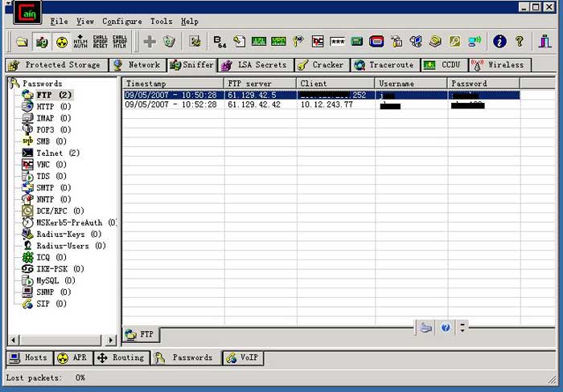This screenshot has width=563, height=392.
Task: Open the asterisk box revealer icon
Action: [x=337, y=42]
